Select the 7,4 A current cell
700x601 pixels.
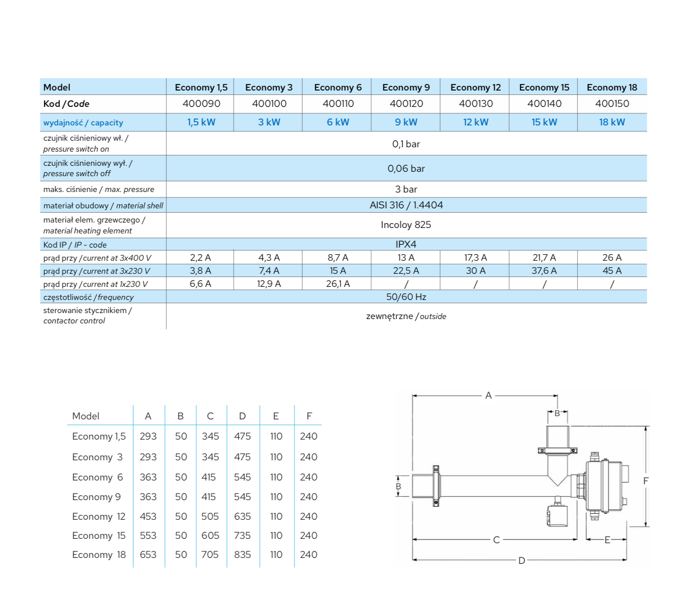coord(269,271)
